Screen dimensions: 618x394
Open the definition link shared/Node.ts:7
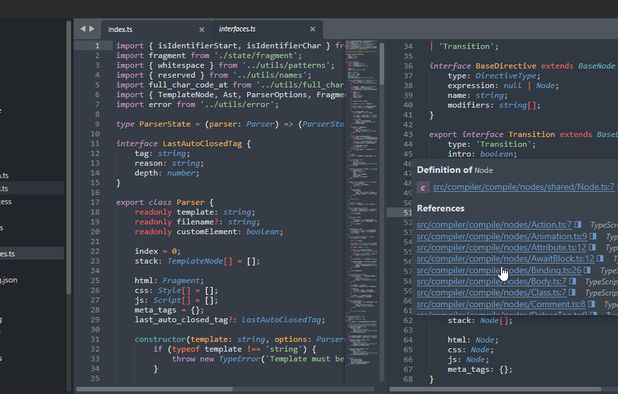[523, 187]
